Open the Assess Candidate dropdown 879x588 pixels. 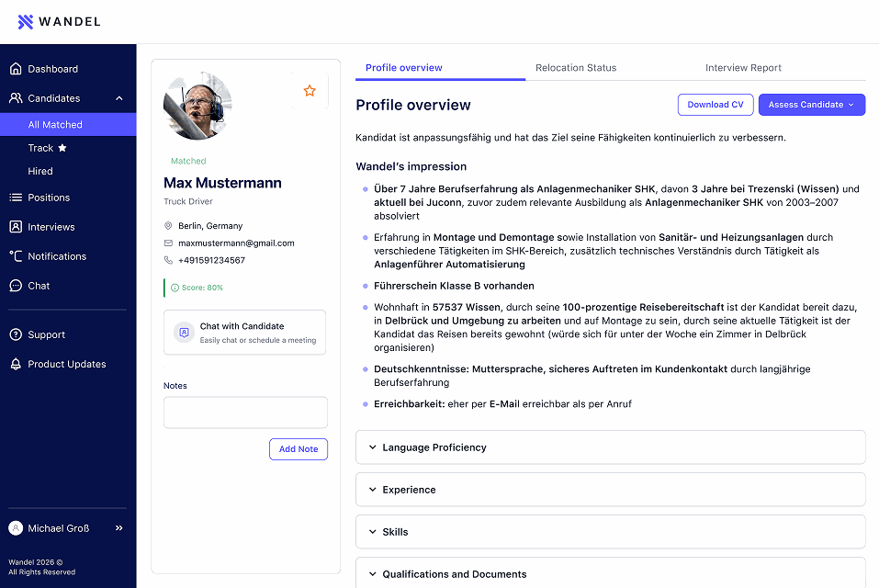[x=812, y=105]
